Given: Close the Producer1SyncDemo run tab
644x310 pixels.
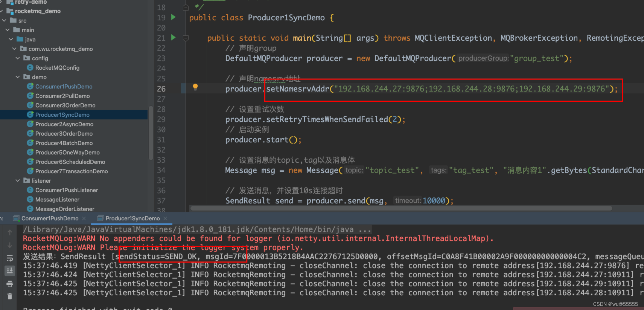Looking at the screenshot, I should click(x=165, y=218).
